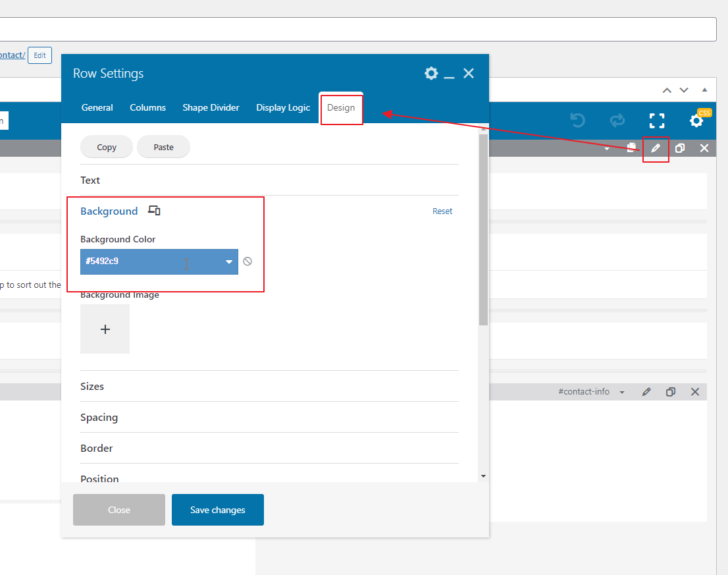Open the builder CSS settings gear
This screenshot has width=728, height=575.
click(696, 121)
